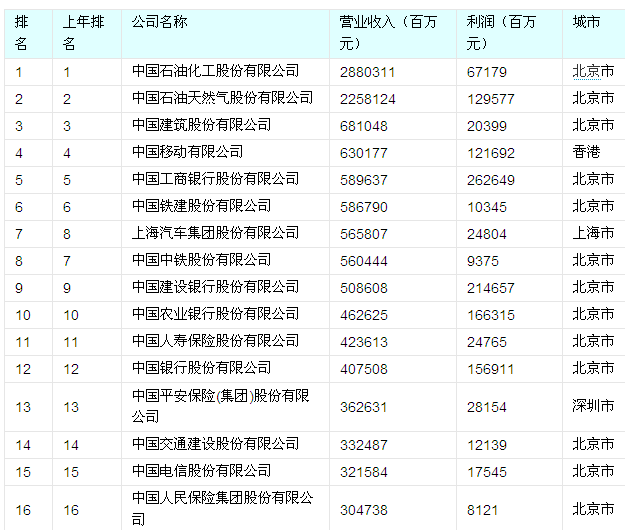The width and height of the screenshot is (625, 530).
Task: Click revenue value 681048
Action: tap(364, 126)
